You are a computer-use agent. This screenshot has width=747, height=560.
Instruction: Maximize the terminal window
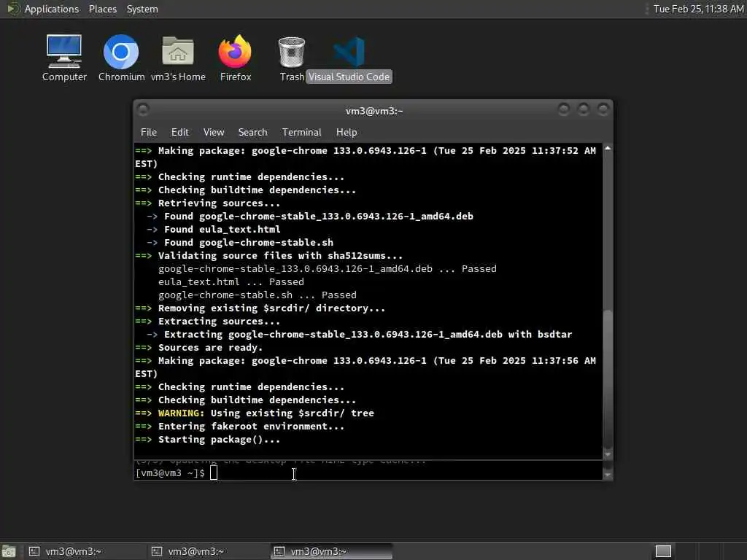pos(583,110)
